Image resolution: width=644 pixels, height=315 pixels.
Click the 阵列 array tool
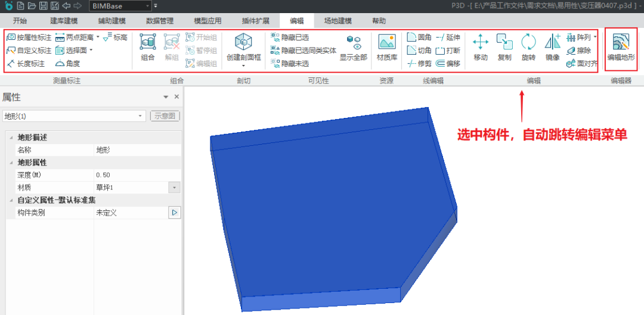tap(578, 38)
